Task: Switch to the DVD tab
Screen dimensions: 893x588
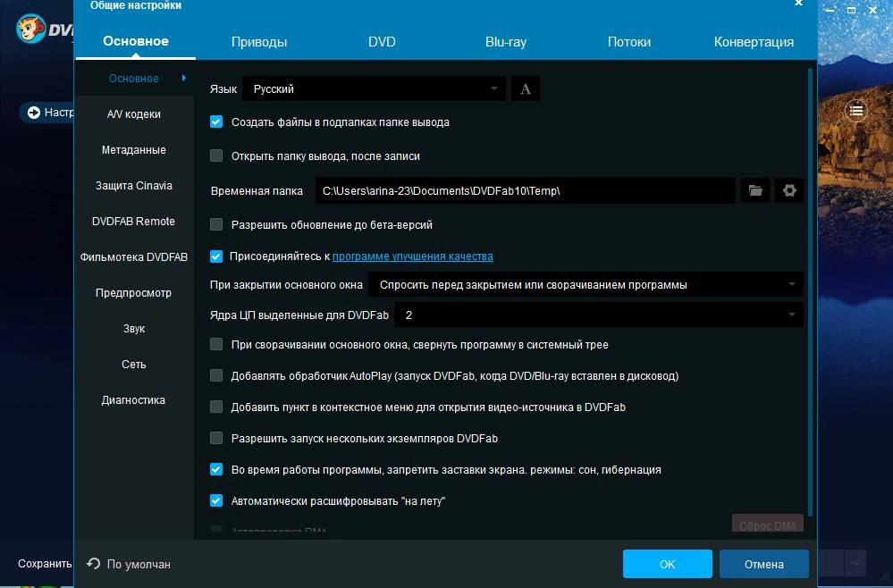Action: tap(382, 41)
